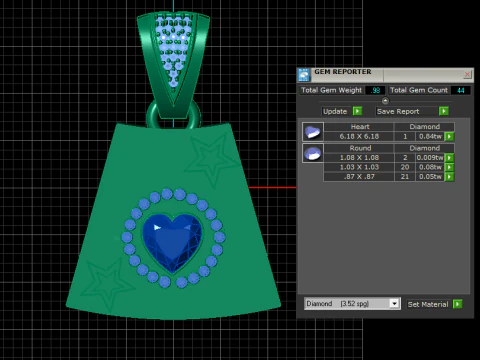The width and height of the screenshot is (480, 360).
Task: Select the 1.08 X 1.08 size cell
Action: point(359,158)
